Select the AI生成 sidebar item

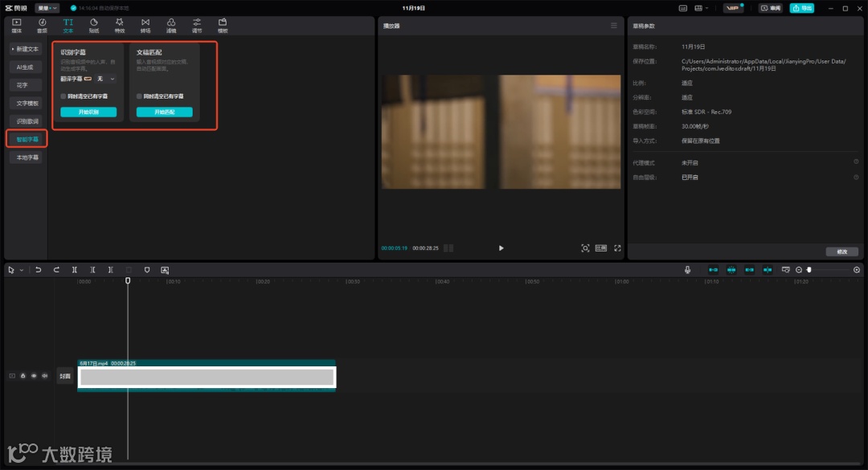click(26, 67)
